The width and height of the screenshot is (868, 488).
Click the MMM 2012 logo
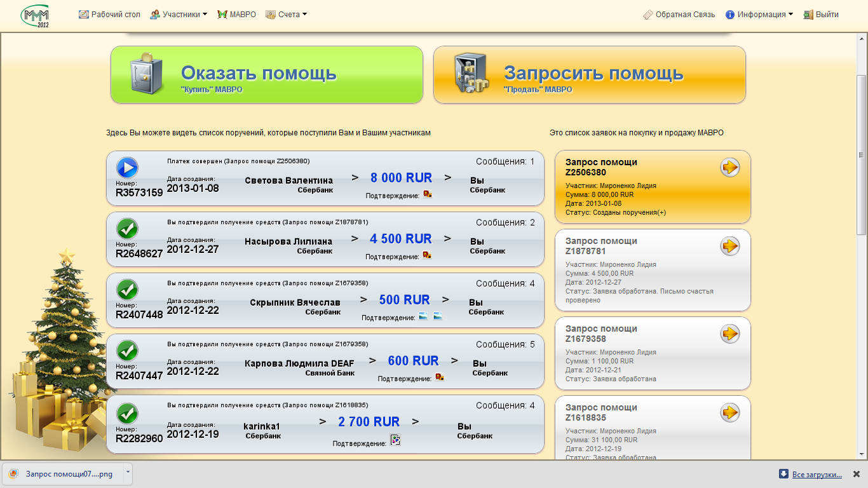point(35,15)
